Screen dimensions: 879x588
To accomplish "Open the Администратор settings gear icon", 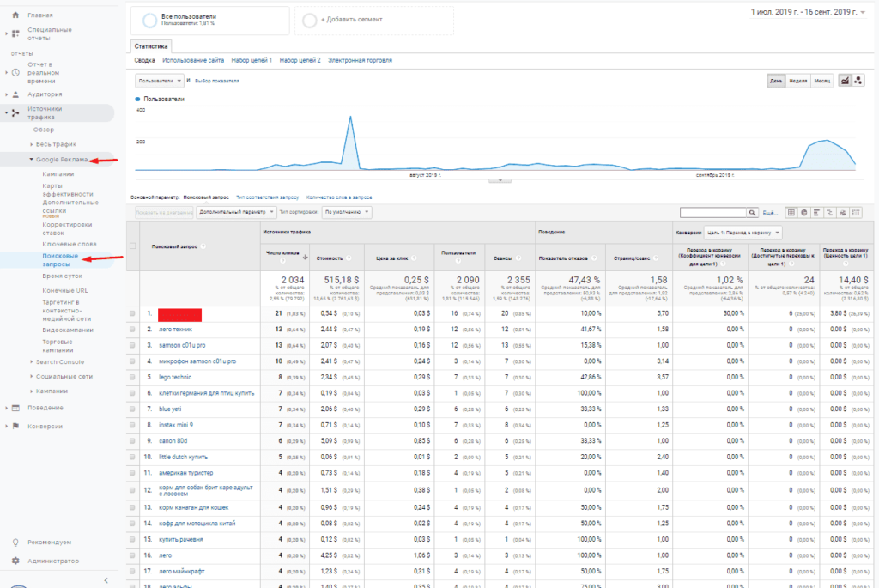I will point(15,561).
